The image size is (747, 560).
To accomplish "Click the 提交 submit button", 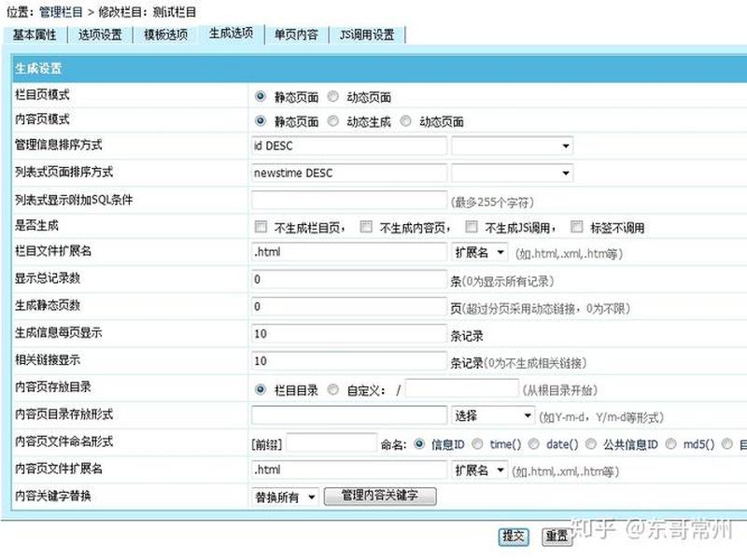I will [514, 536].
